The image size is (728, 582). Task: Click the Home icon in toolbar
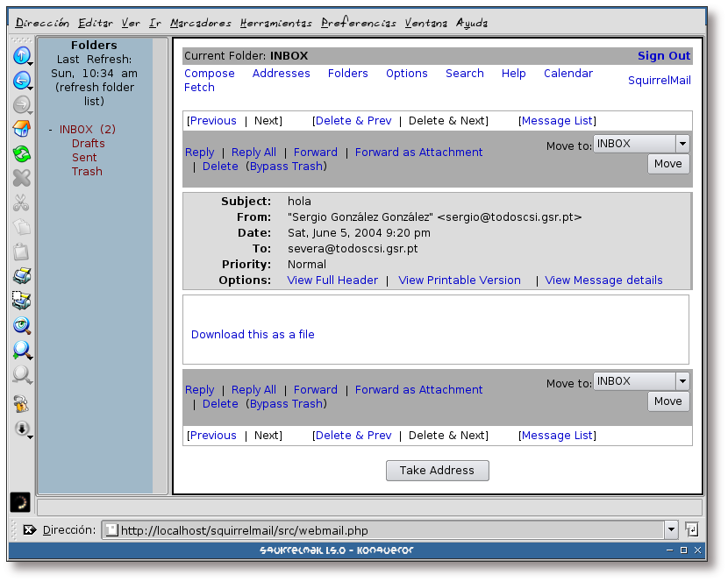[21, 130]
